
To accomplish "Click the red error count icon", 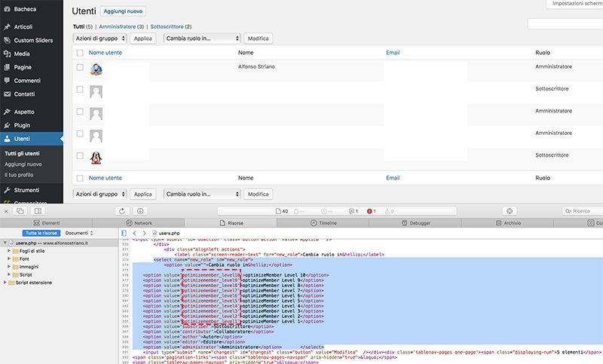I will tap(369, 211).
